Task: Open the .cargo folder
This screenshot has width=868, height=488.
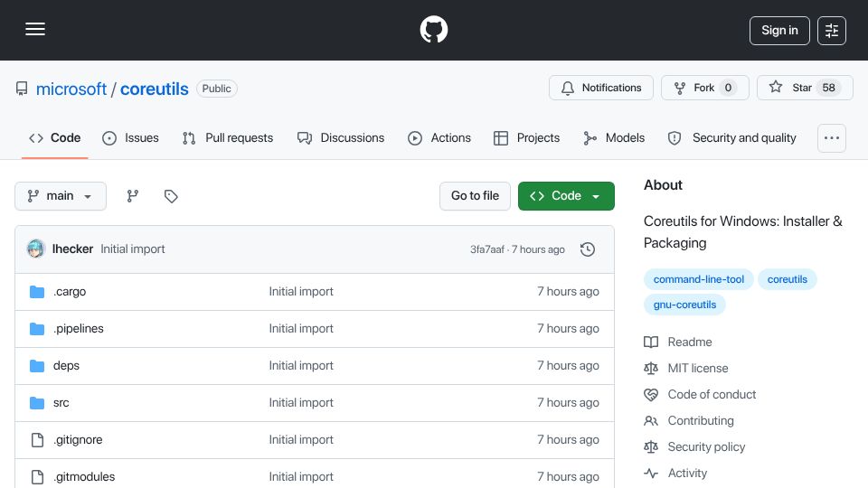Action: pyautogui.click(x=70, y=292)
